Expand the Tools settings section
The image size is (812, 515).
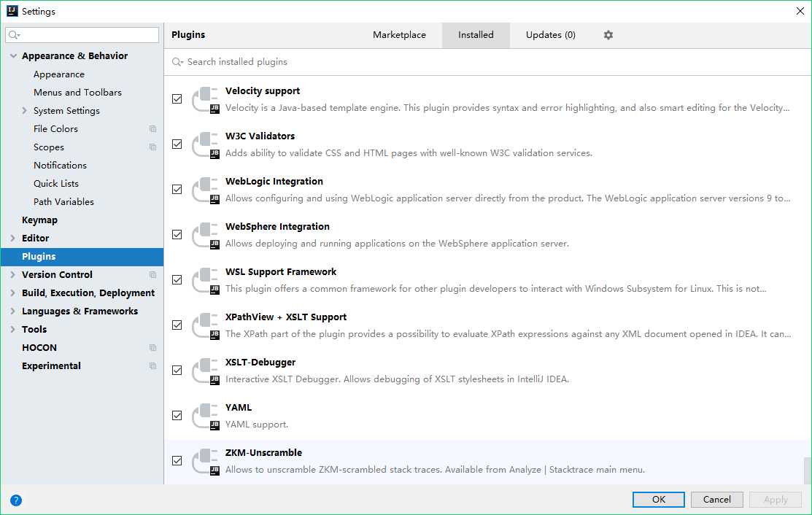(x=13, y=329)
